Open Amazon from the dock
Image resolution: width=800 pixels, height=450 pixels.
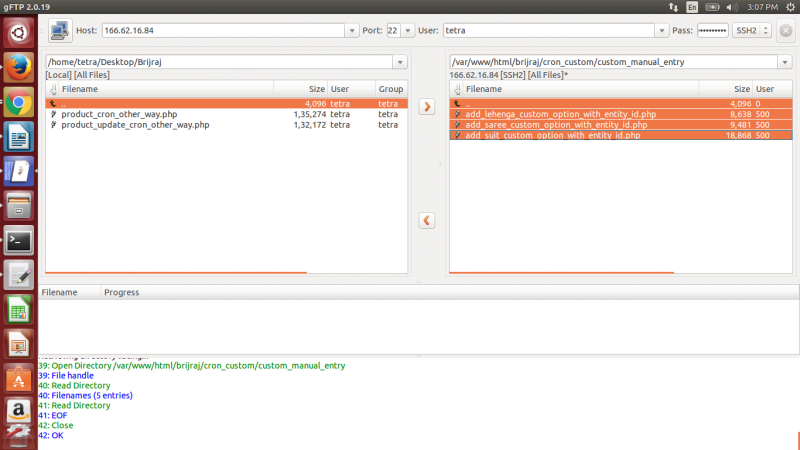point(19,411)
